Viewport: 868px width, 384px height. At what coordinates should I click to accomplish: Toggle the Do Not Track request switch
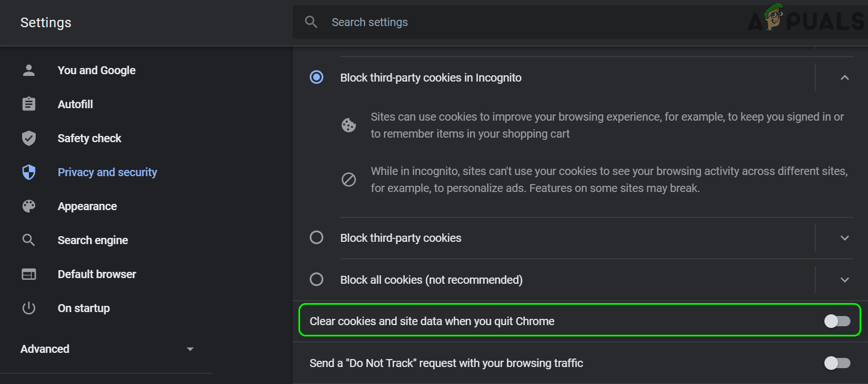pos(837,363)
